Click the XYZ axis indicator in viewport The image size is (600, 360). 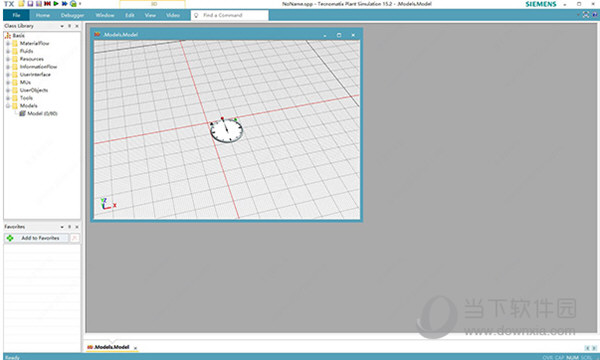click(x=108, y=204)
